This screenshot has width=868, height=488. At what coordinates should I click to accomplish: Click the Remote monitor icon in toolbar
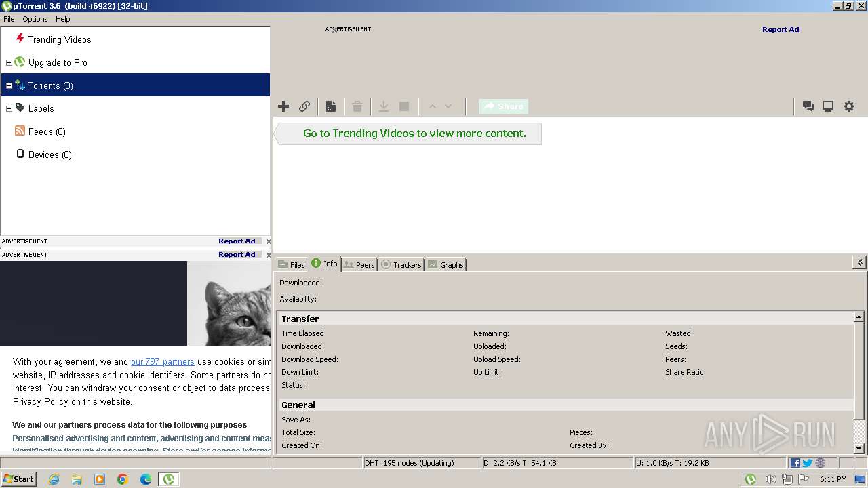click(x=828, y=106)
